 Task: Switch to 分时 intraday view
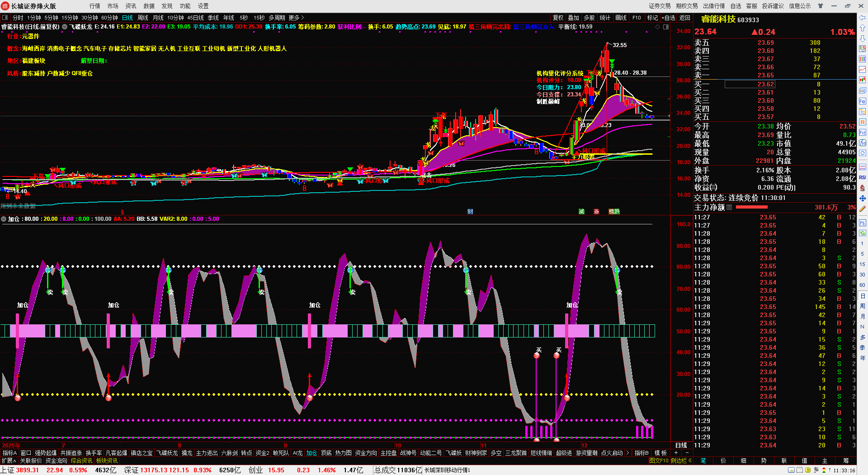[18, 18]
